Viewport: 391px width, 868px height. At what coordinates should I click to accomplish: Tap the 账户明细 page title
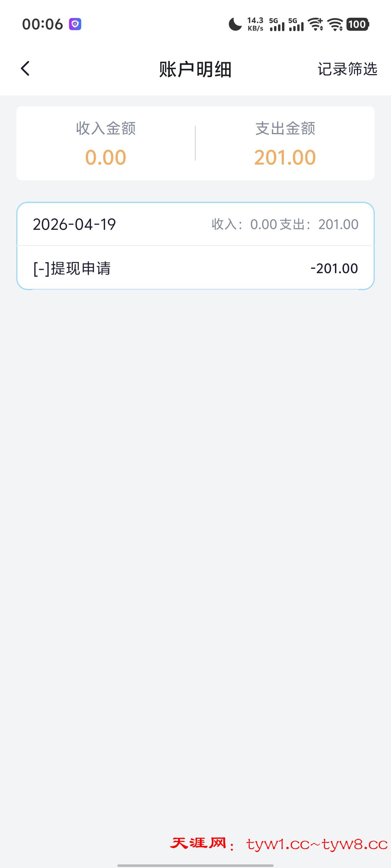click(x=195, y=69)
